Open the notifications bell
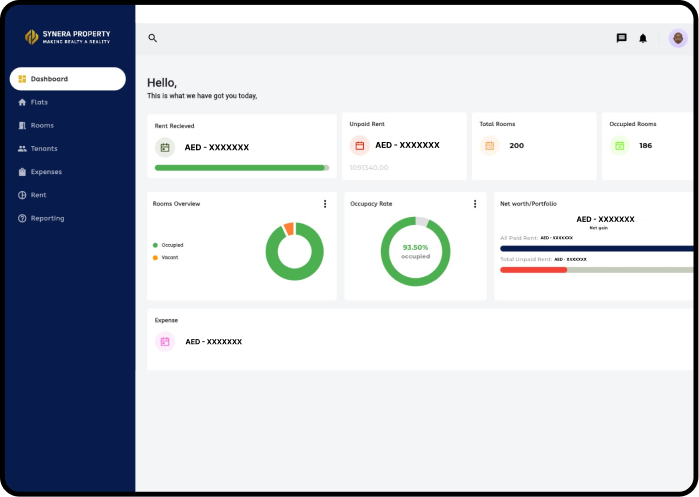 [x=643, y=38]
